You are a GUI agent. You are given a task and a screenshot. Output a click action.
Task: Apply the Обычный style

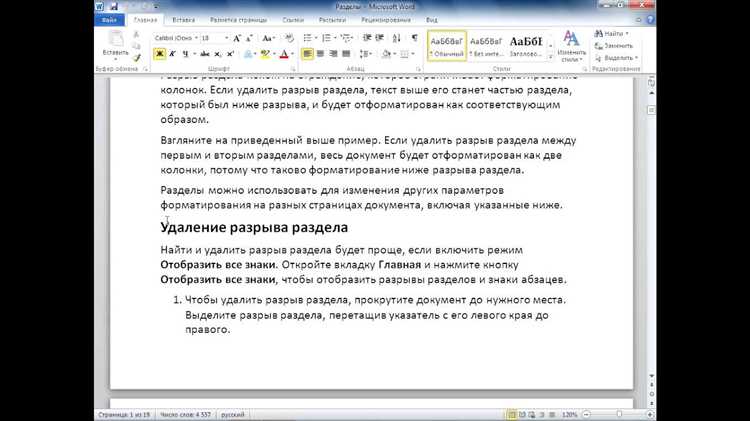pyautogui.click(x=446, y=46)
